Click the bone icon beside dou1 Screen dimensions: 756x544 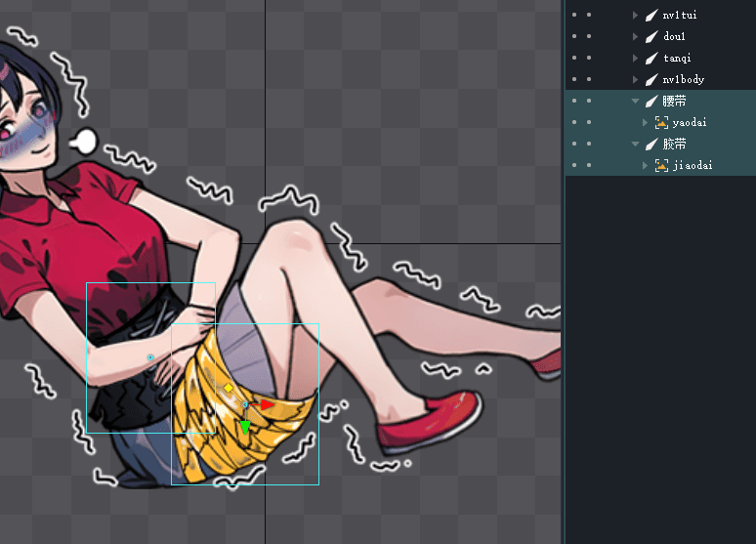651,36
